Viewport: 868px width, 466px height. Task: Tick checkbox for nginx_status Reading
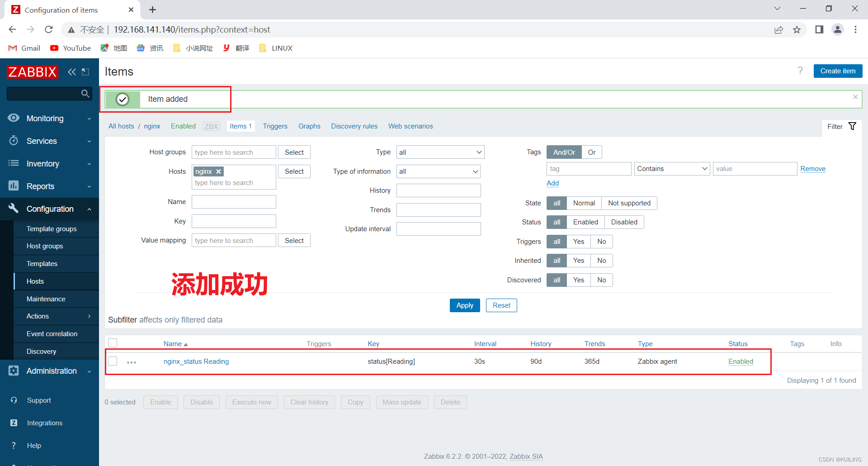point(113,361)
